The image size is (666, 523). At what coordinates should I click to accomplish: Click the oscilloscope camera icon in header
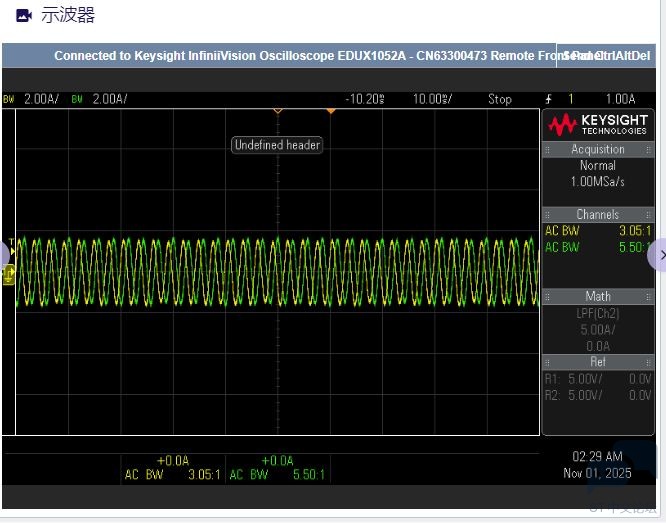(24, 16)
